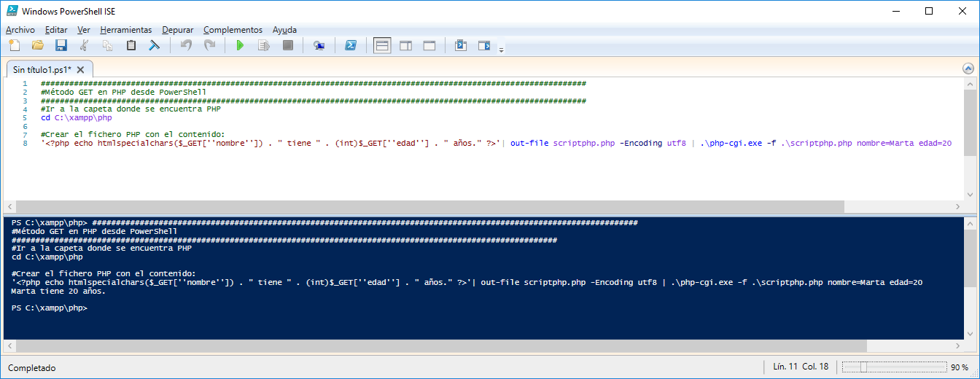980x379 pixels.
Task: Clear the console pane with the wiper icon
Action: click(x=155, y=45)
